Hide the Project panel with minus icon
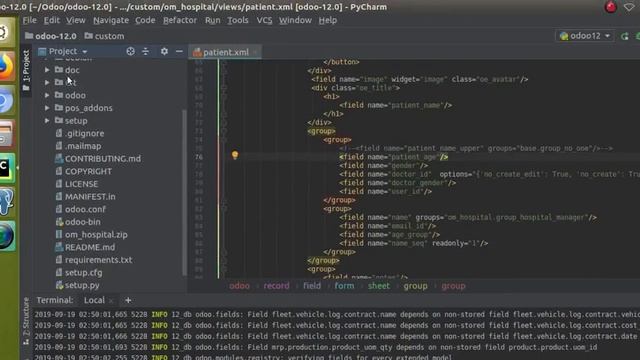 point(179,51)
